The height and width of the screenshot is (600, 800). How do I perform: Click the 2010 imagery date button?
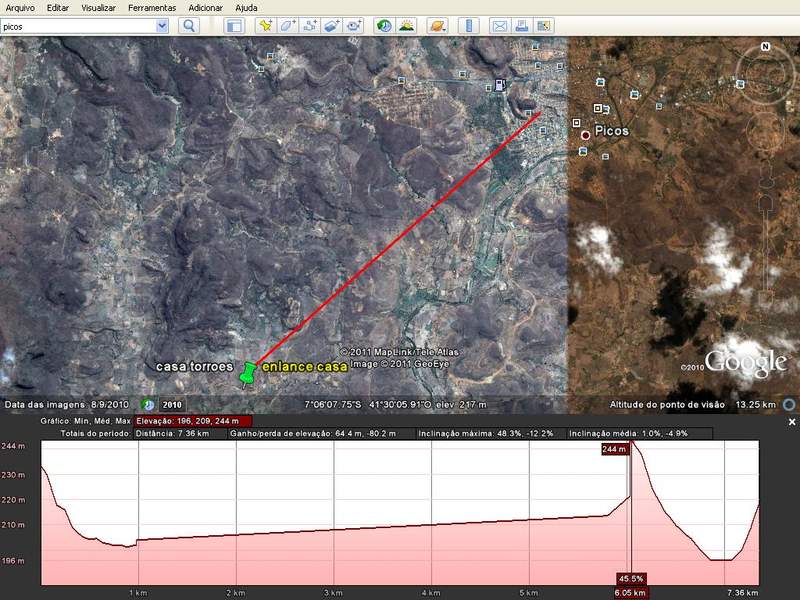[172, 405]
